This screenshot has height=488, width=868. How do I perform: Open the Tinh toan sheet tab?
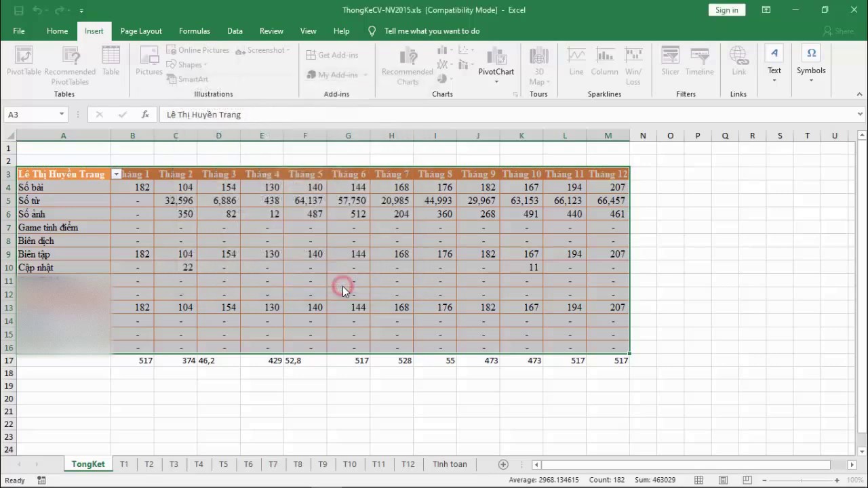(x=450, y=464)
